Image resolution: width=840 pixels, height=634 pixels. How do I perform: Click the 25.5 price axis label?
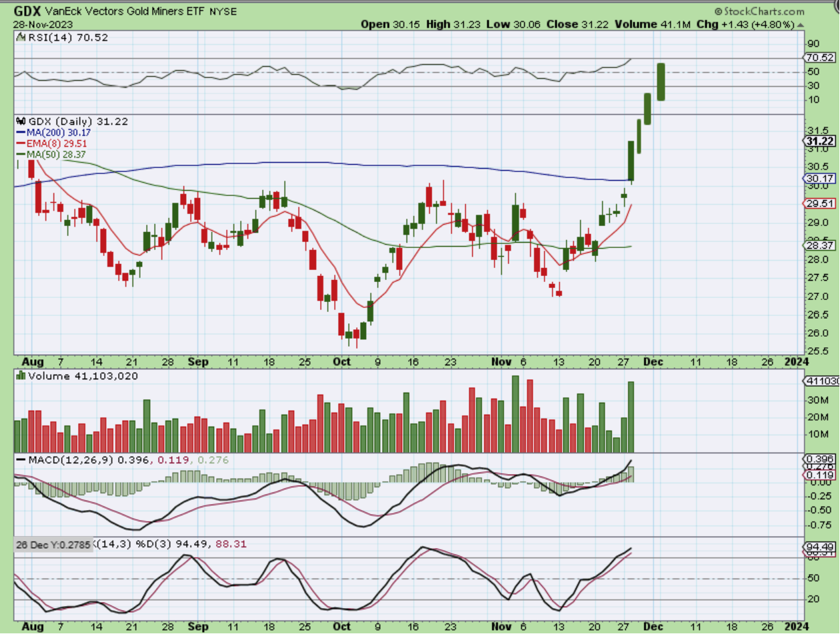click(817, 351)
